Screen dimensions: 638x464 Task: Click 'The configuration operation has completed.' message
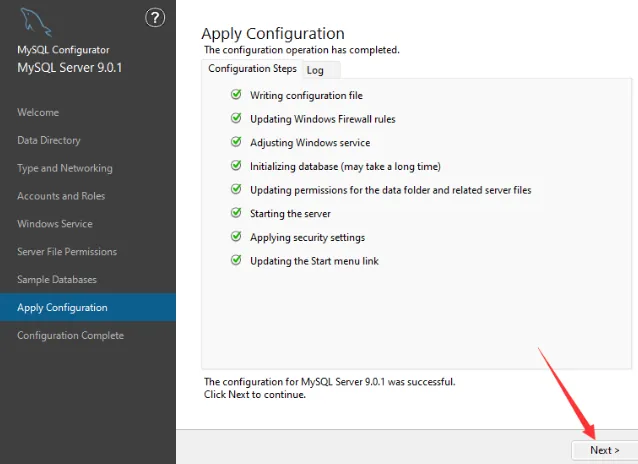(302, 50)
